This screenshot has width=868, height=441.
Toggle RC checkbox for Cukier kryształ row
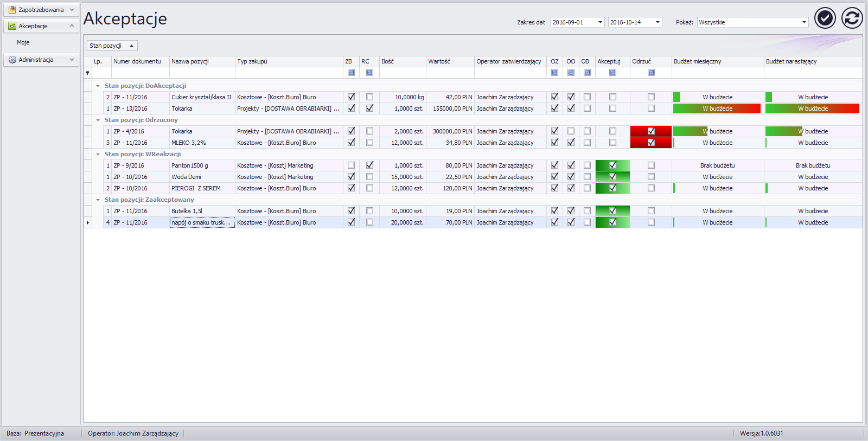[x=369, y=97]
